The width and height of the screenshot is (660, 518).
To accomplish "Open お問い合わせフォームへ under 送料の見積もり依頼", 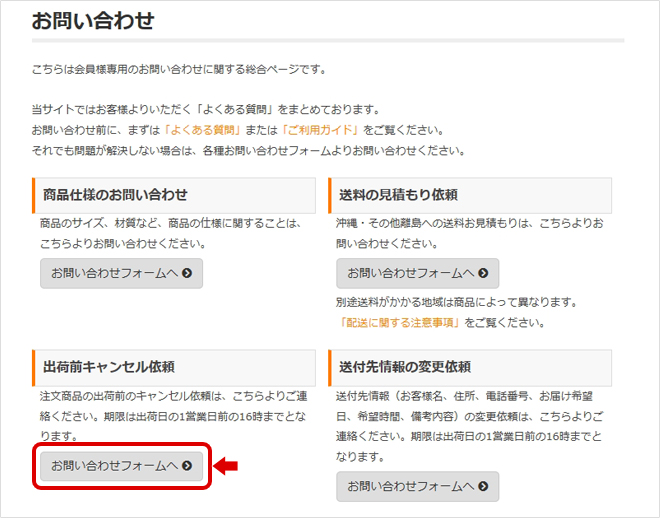I will click(417, 273).
